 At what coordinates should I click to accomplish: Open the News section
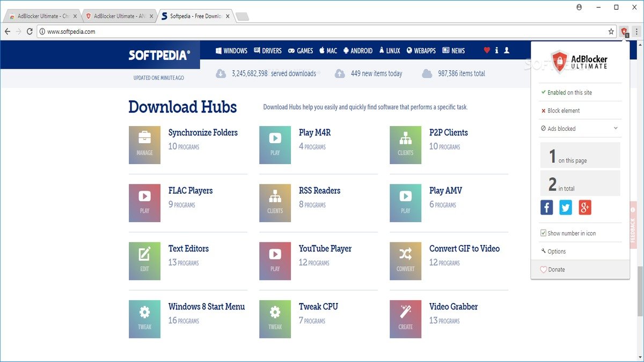(x=453, y=50)
